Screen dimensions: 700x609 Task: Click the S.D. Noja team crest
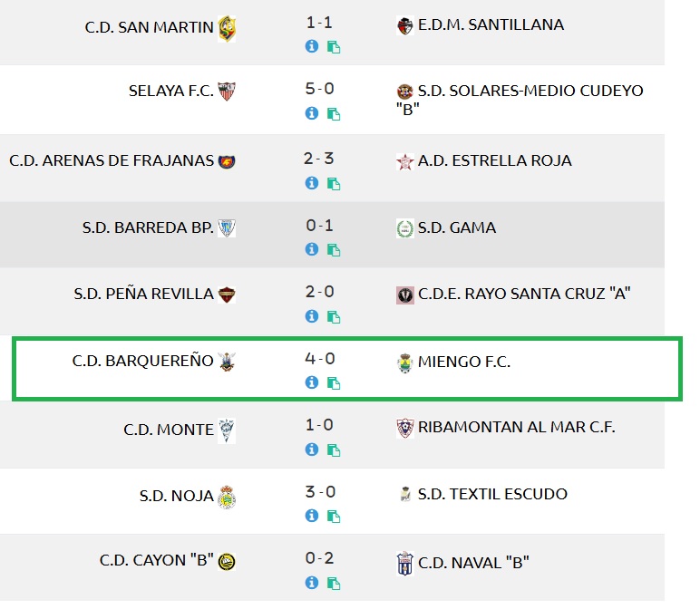[227, 497]
